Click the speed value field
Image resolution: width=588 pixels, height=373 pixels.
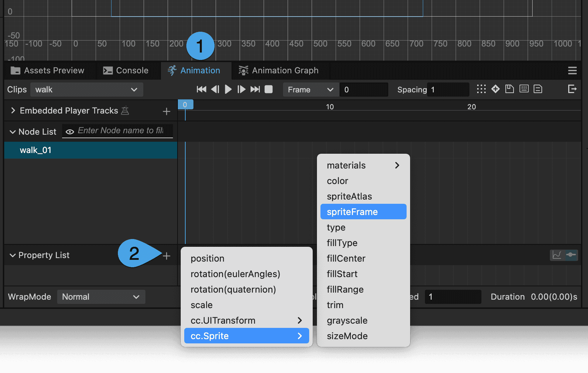tap(453, 297)
